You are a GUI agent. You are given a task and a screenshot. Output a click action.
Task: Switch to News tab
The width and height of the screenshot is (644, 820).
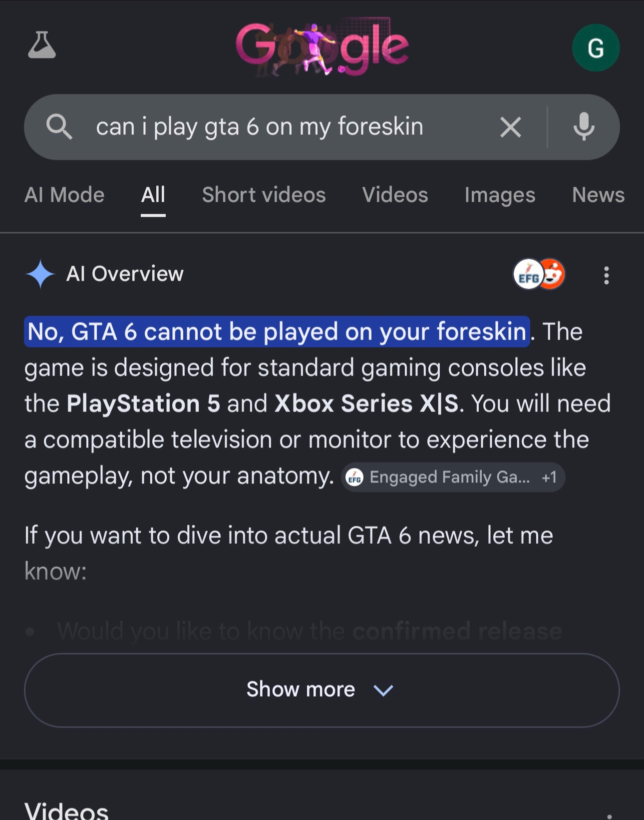pos(598,195)
